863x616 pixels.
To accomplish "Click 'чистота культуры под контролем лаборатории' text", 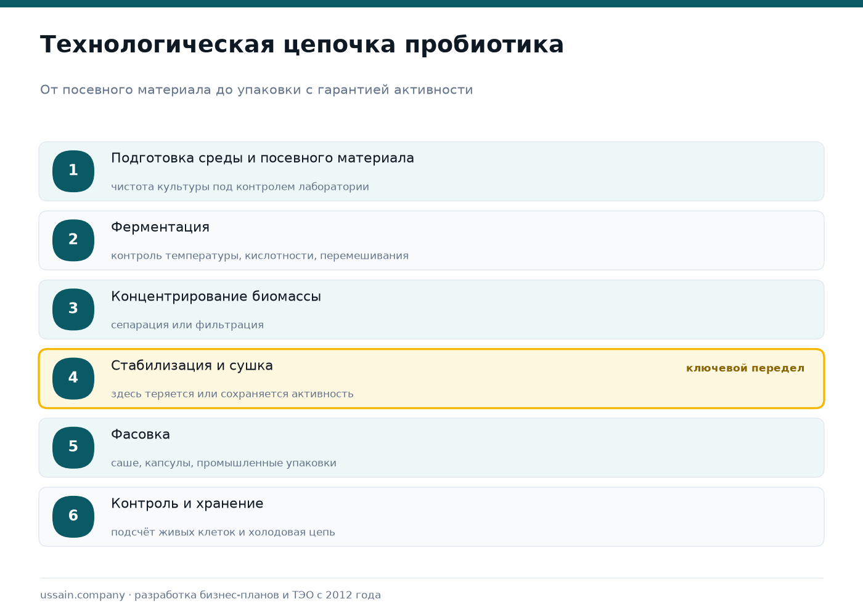I will (240, 187).
